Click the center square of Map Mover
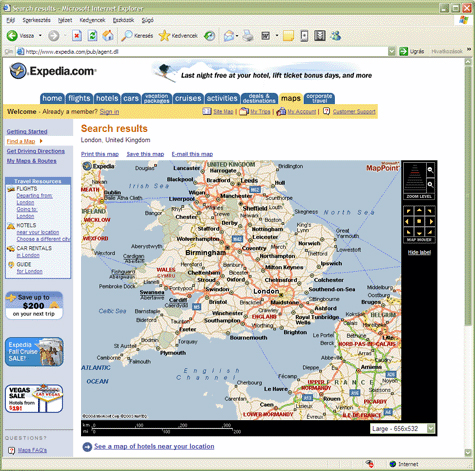 coord(419,221)
